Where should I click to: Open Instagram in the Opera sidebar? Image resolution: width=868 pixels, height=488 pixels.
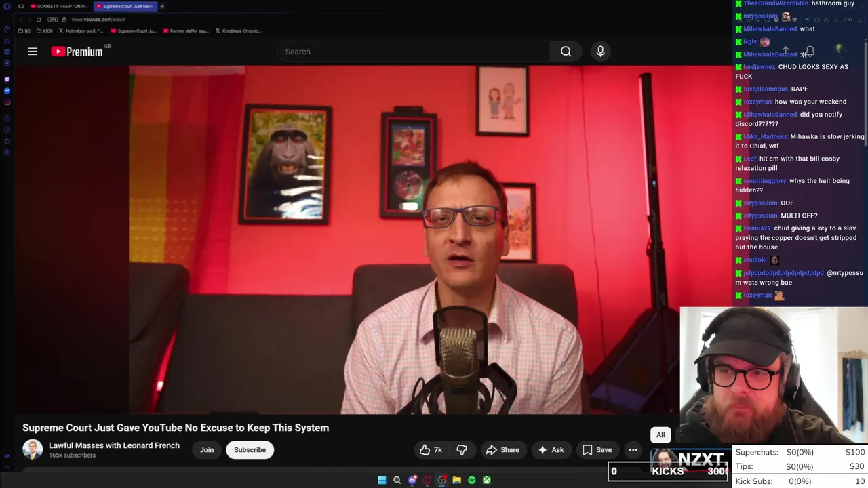coord(7,102)
